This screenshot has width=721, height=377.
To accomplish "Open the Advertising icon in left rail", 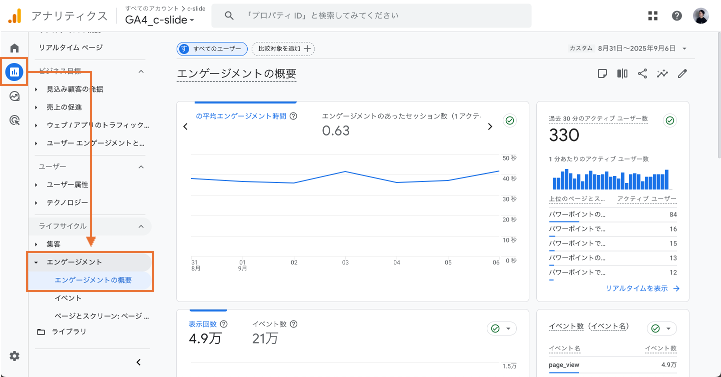I will (x=15, y=120).
